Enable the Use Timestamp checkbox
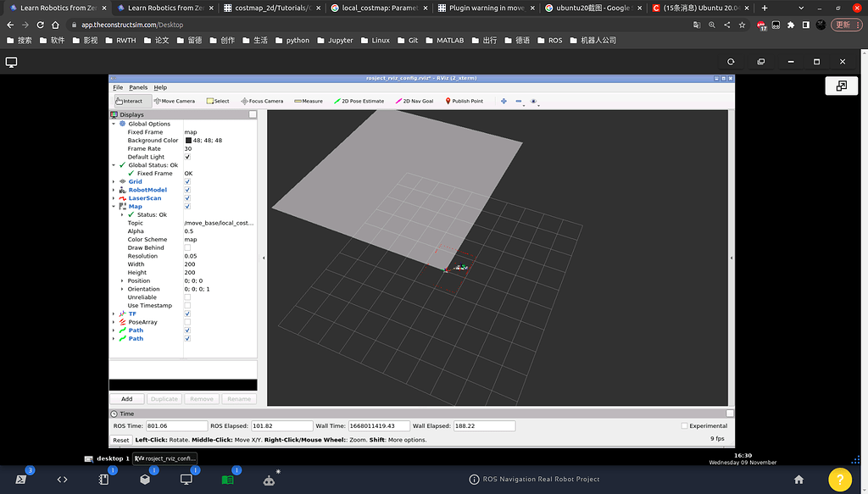 (x=187, y=305)
